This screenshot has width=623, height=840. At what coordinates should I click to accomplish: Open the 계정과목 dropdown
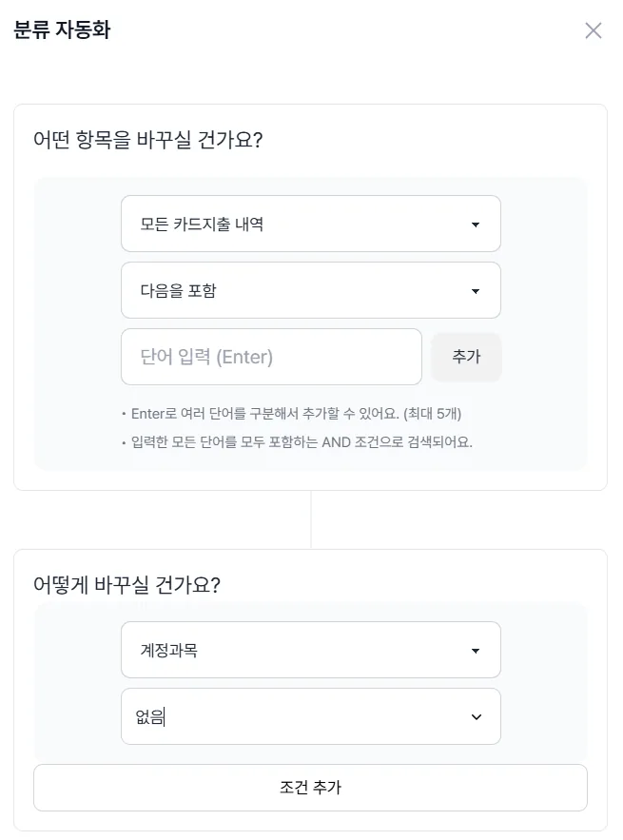pos(311,650)
